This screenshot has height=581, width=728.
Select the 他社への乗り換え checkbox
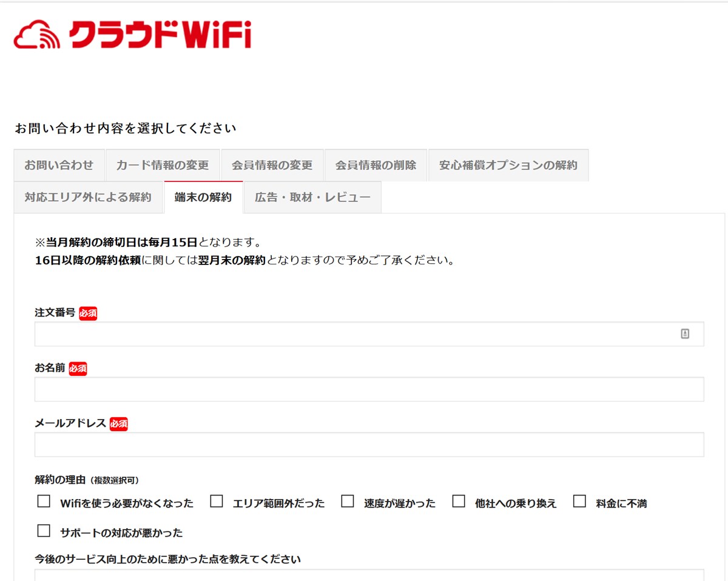[x=459, y=502]
